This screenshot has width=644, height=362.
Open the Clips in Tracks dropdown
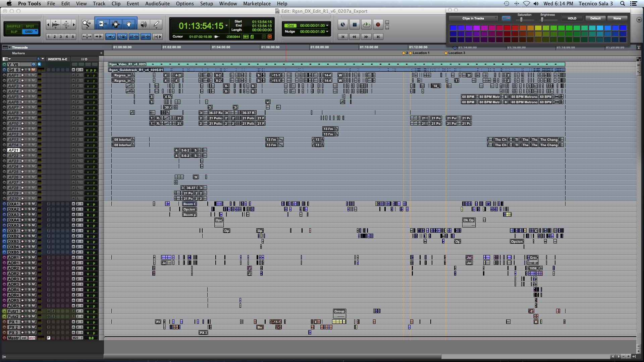tap(473, 18)
